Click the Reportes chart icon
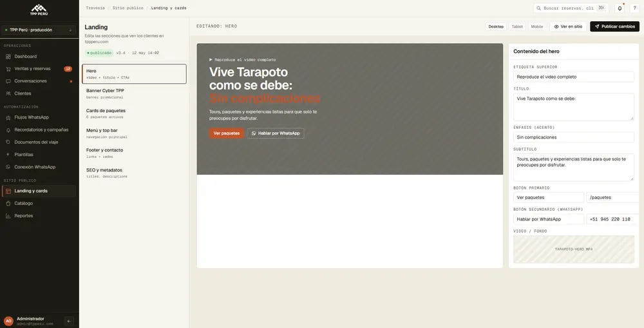The width and height of the screenshot is (644, 328). [8, 215]
